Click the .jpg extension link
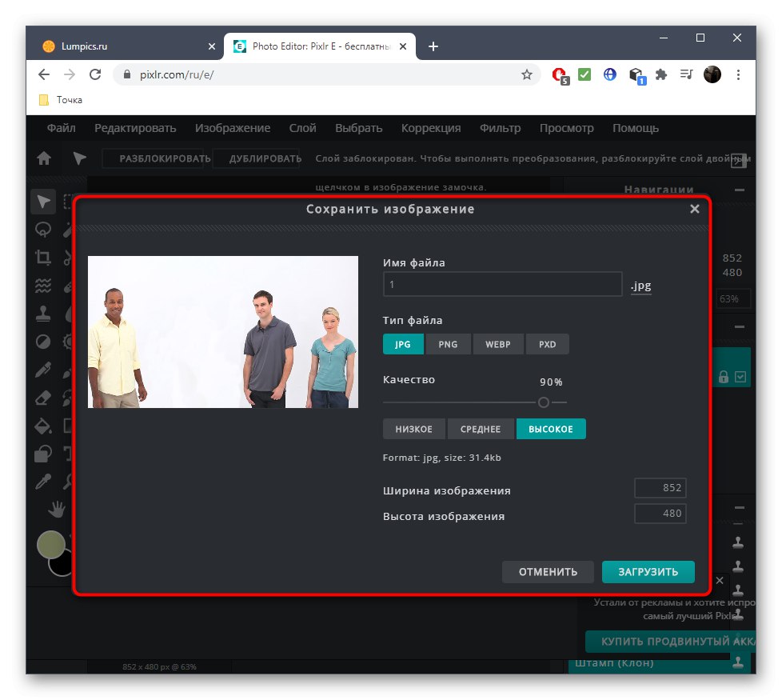 pos(640,286)
